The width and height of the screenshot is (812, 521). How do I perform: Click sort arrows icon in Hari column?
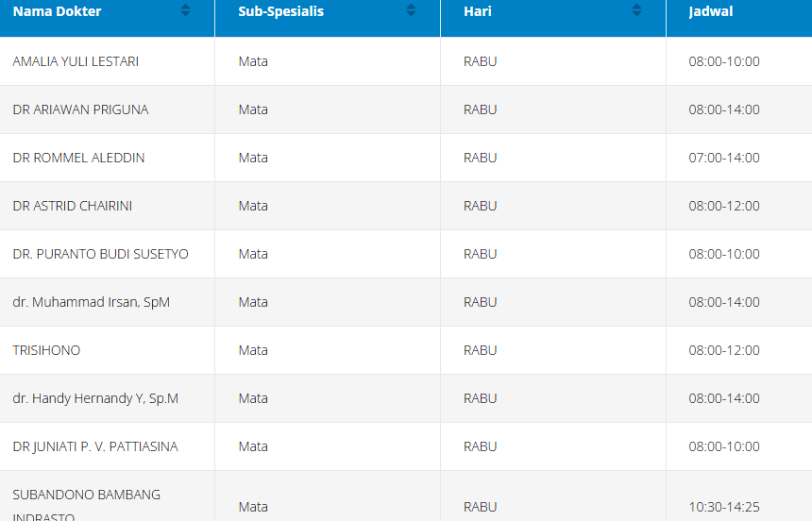click(636, 10)
